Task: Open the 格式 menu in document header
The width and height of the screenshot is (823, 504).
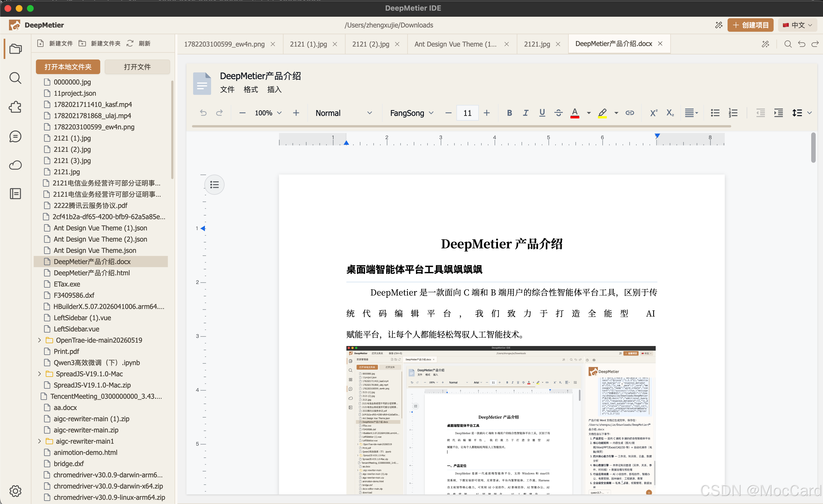Action: pyautogui.click(x=251, y=90)
